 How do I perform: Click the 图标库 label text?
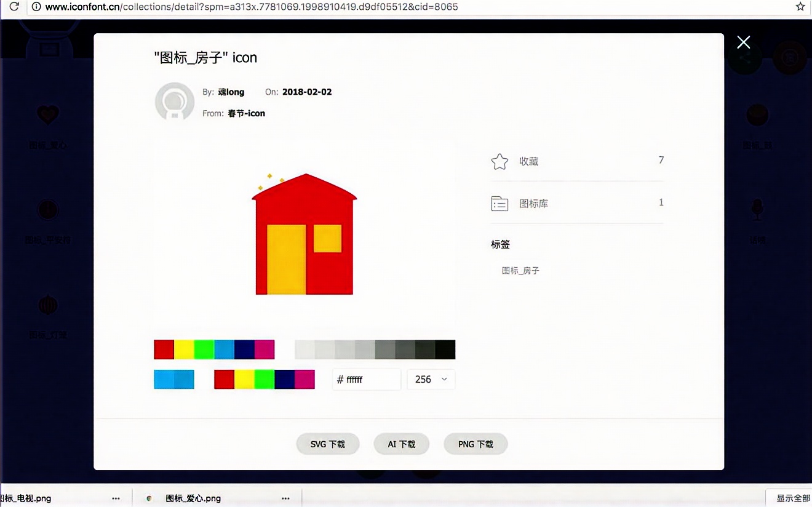[x=533, y=204]
